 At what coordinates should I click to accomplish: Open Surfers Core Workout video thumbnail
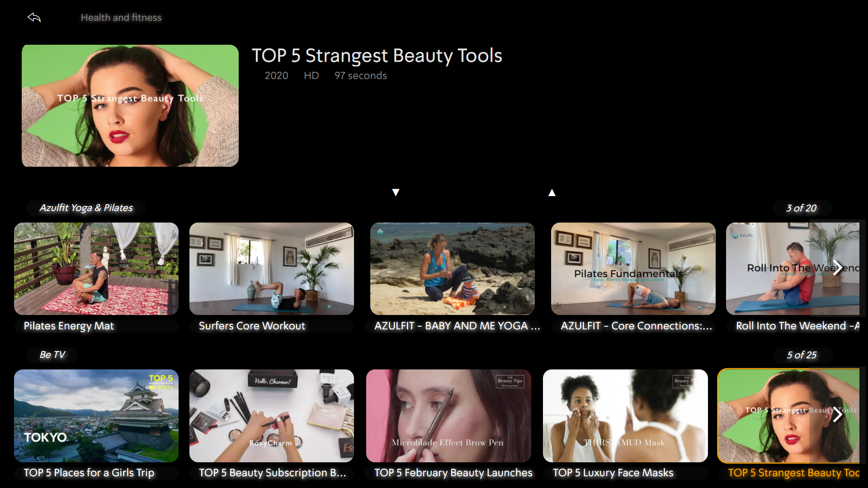pos(272,268)
